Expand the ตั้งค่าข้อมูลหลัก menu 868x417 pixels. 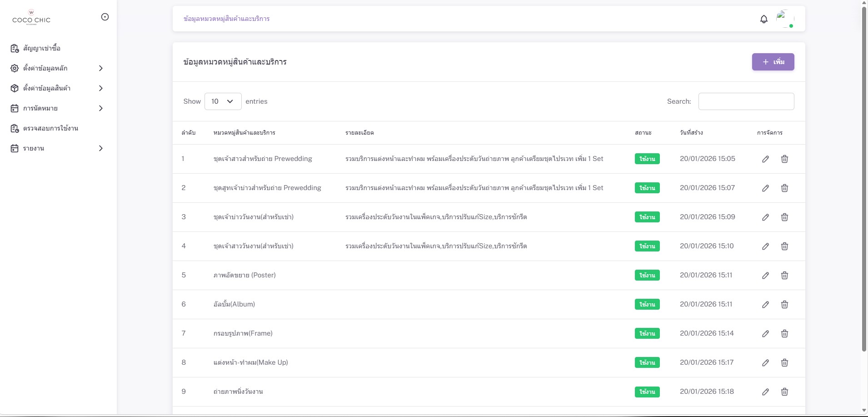(x=57, y=68)
